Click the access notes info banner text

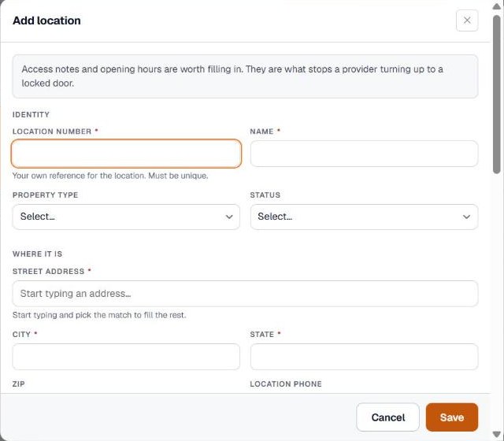coord(232,76)
